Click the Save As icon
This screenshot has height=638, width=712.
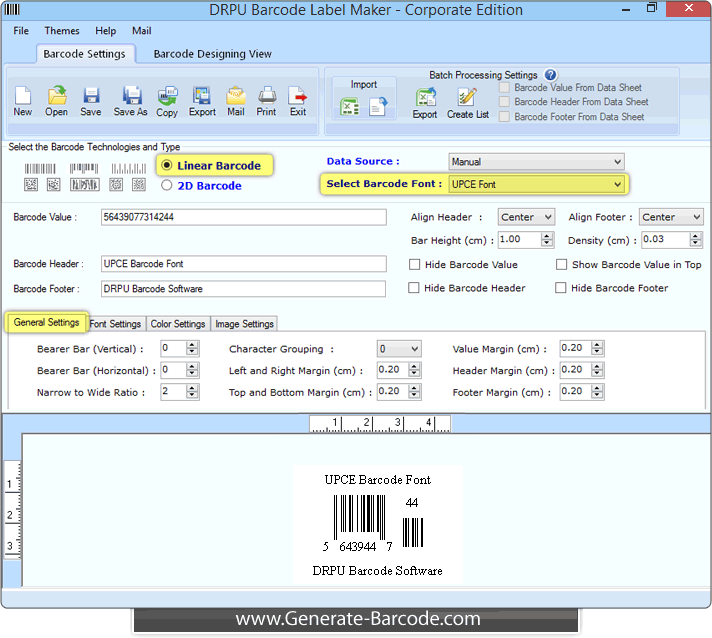pyautogui.click(x=131, y=96)
